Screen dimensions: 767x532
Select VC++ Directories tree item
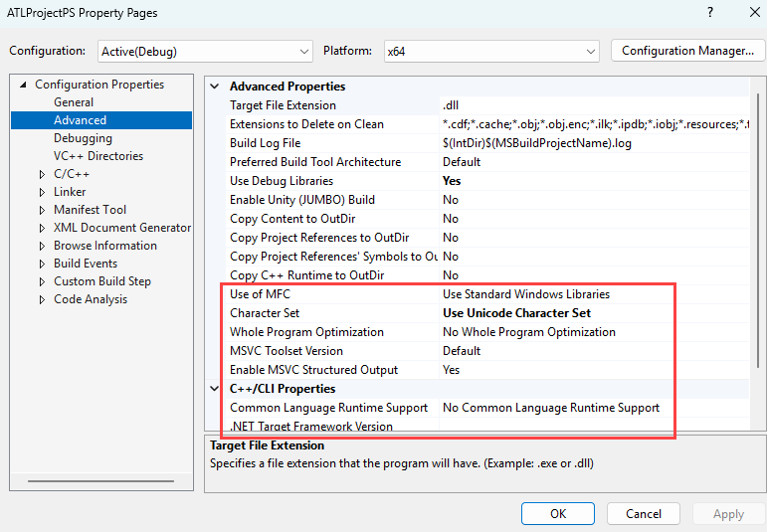pyautogui.click(x=98, y=156)
